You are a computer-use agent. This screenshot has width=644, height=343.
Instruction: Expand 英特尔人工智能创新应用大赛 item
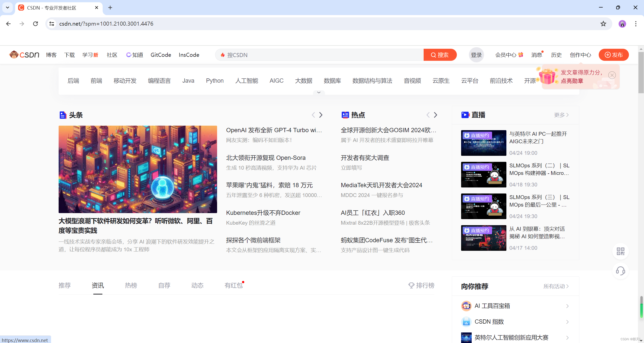coord(515,337)
